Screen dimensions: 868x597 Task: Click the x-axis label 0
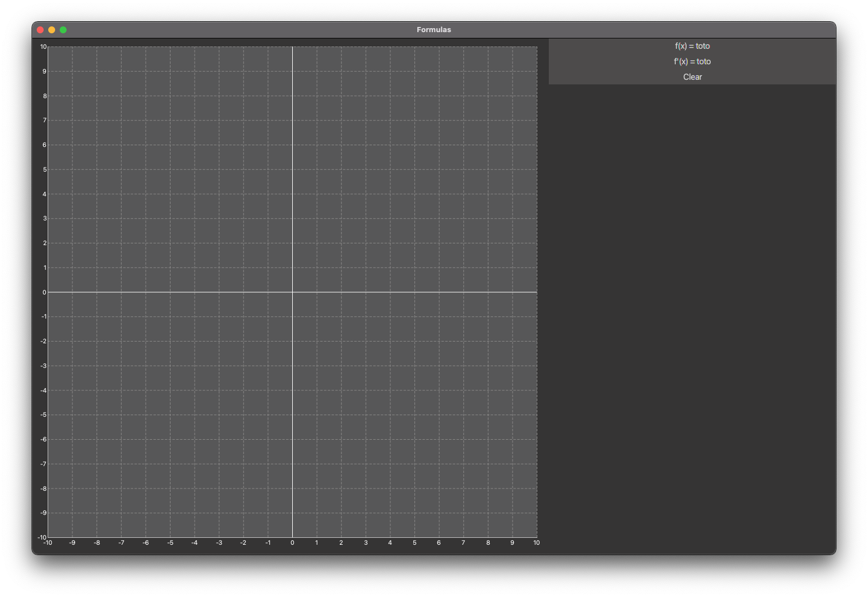point(292,542)
